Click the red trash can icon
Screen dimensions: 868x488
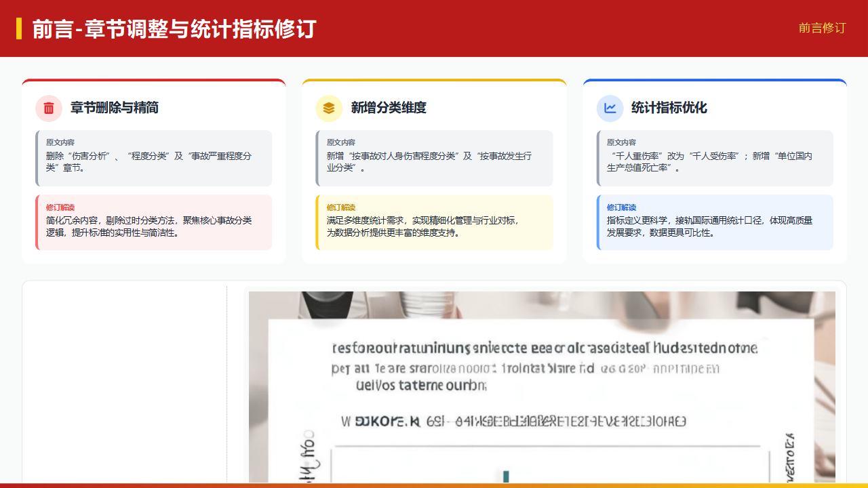[49, 108]
